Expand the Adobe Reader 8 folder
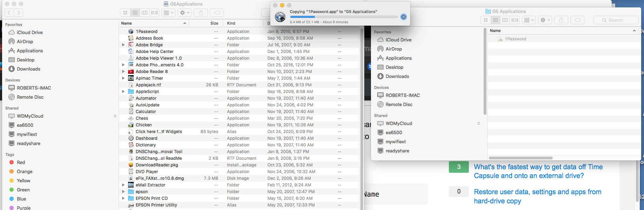This screenshot has width=644, height=210. 123,71
